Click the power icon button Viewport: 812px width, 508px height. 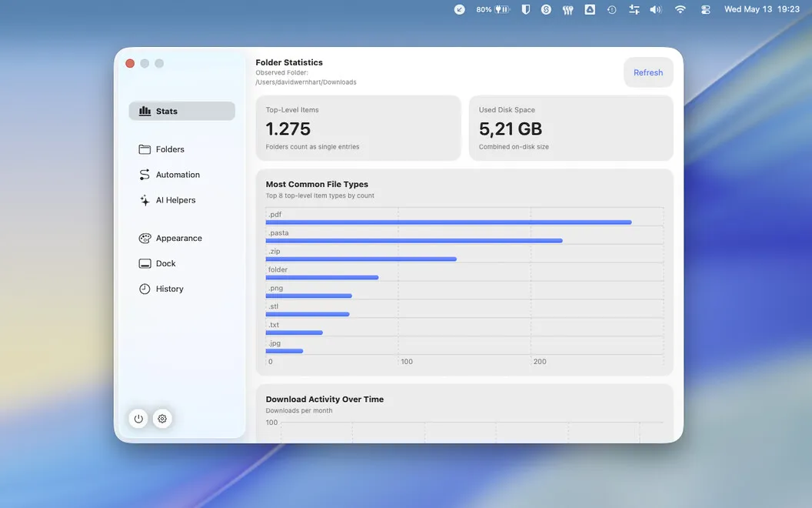click(138, 419)
